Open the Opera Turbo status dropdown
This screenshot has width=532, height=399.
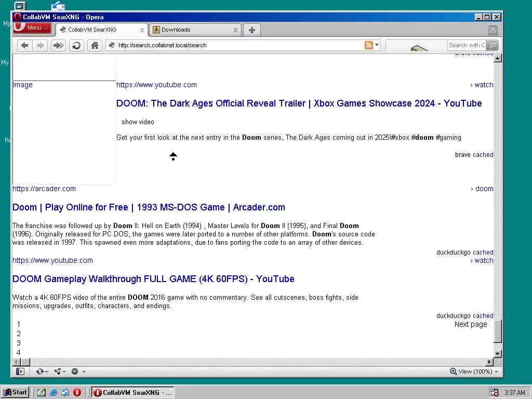point(78,371)
